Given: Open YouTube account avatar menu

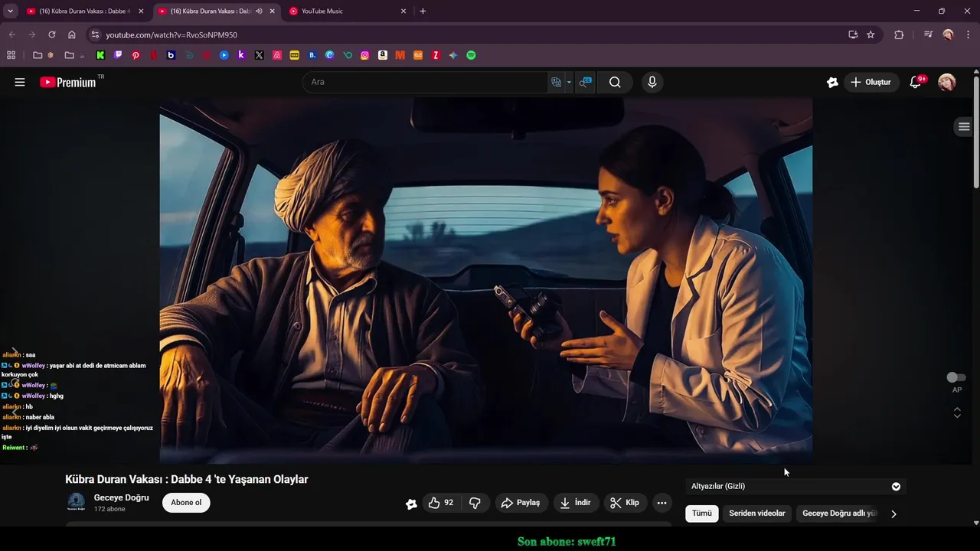Looking at the screenshot, I should click(x=947, y=82).
